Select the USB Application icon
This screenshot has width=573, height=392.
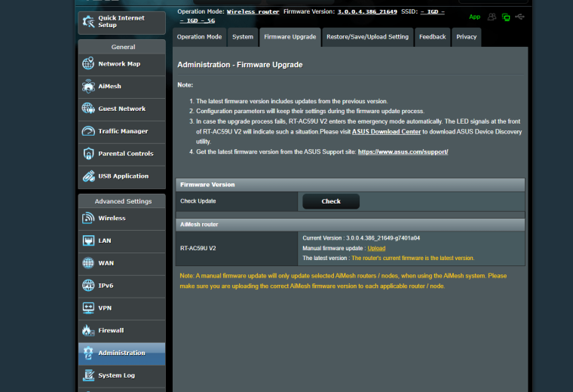coord(88,176)
